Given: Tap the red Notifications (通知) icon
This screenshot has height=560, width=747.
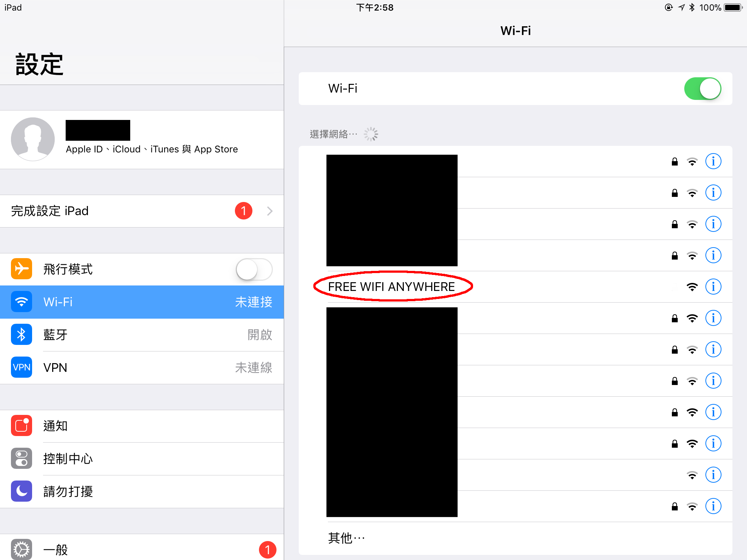Looking at the screenshot, I should click(22, 425).
